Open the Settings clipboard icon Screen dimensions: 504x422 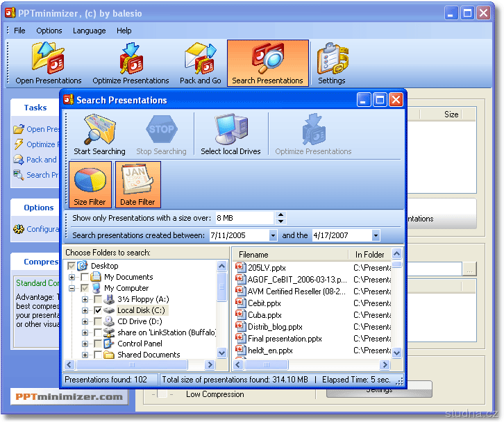tap(333, 58)
